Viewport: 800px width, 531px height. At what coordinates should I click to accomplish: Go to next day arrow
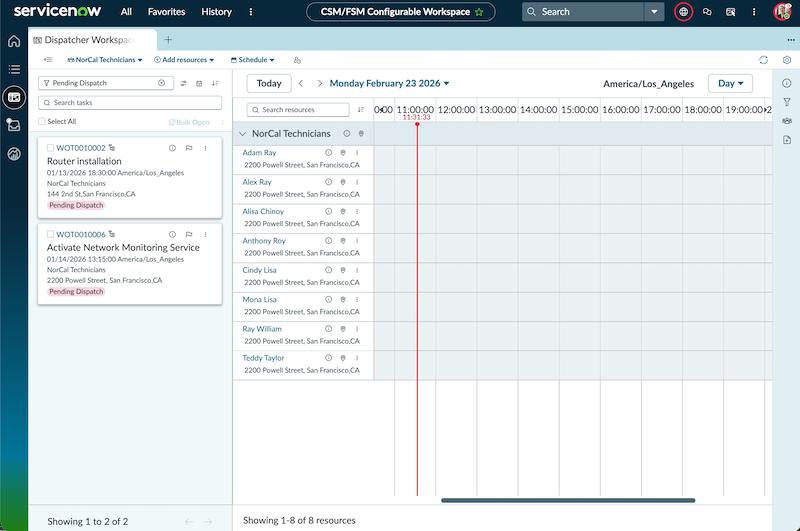pos(319,83)
